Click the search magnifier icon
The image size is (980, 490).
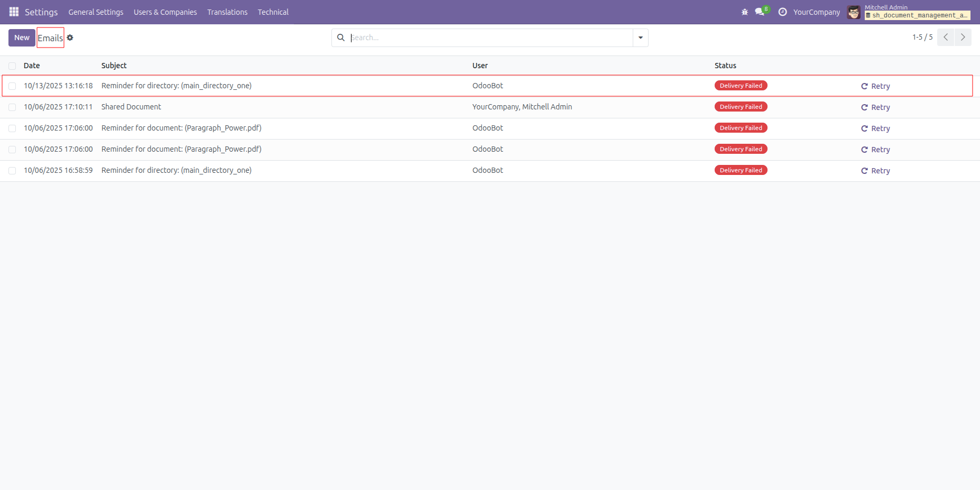pos(341,38)
